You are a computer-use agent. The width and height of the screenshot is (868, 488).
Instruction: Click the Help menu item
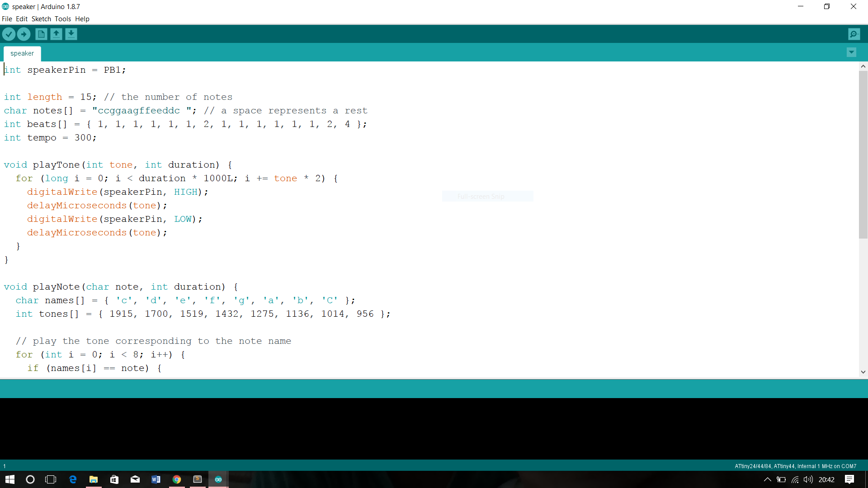tap(82, 19)
